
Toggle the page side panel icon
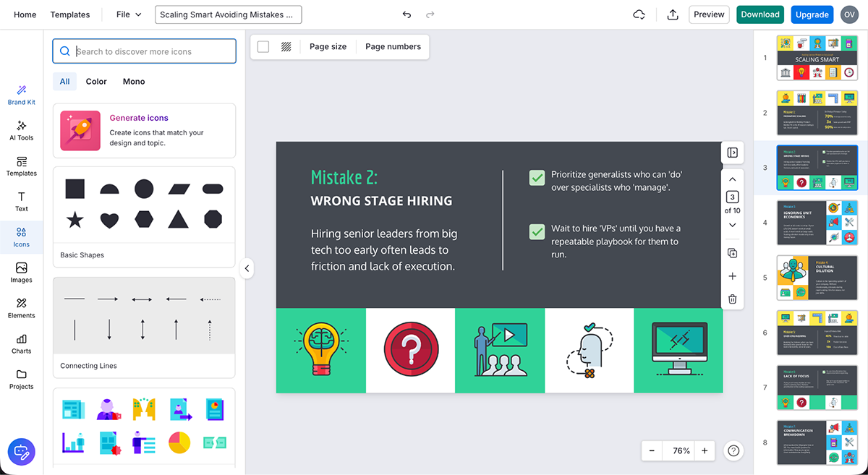[732, 153]
